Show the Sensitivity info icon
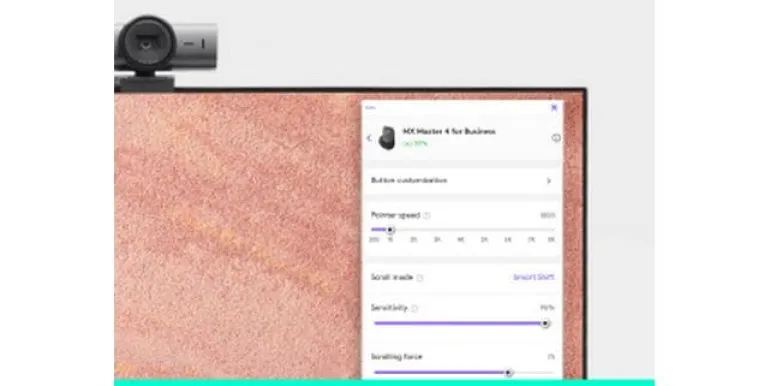The image size is (770, 386). tap(414, 308)
